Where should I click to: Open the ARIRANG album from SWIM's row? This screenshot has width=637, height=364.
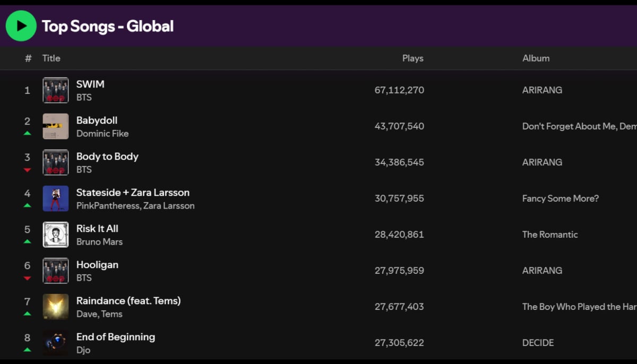pos(542,90)
